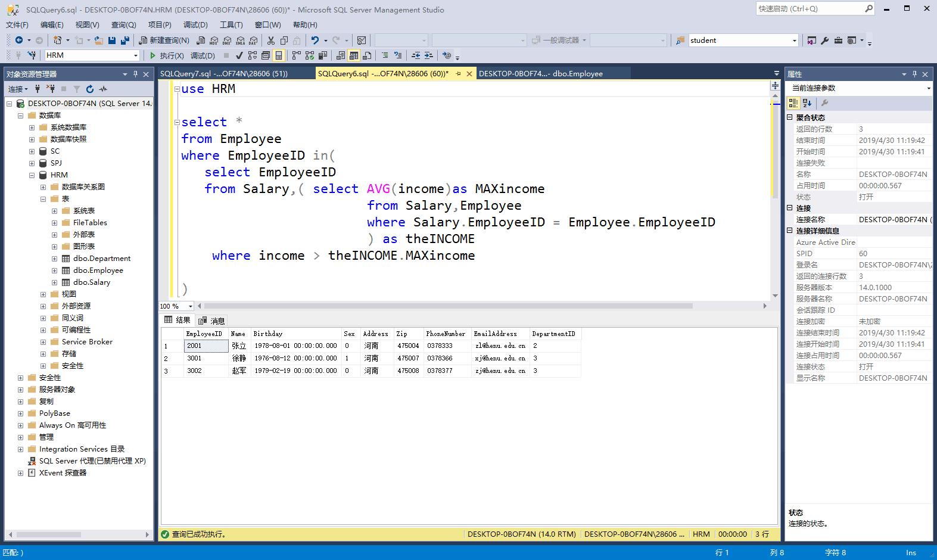Collapse the 聚合状态 properties section
This screenshot has width=937, height=560.
[790, 117]
